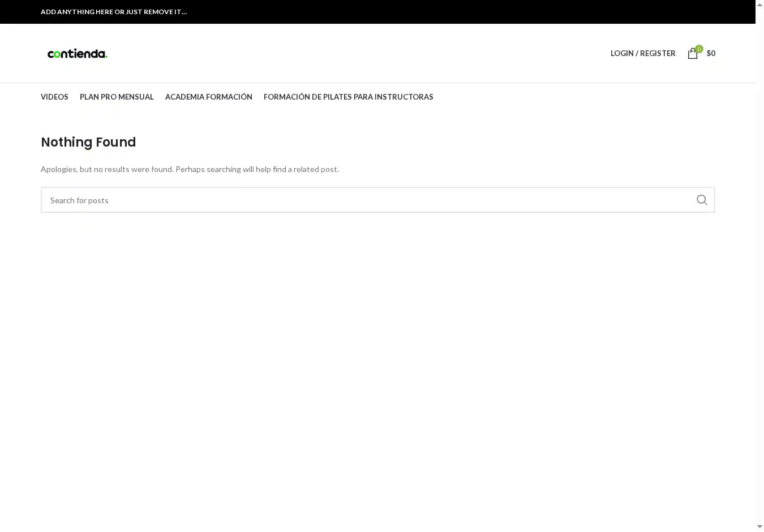Click the apologies no results message
Image resolution: width=764 pixels, height=532 pixels.
coord(190,169)
